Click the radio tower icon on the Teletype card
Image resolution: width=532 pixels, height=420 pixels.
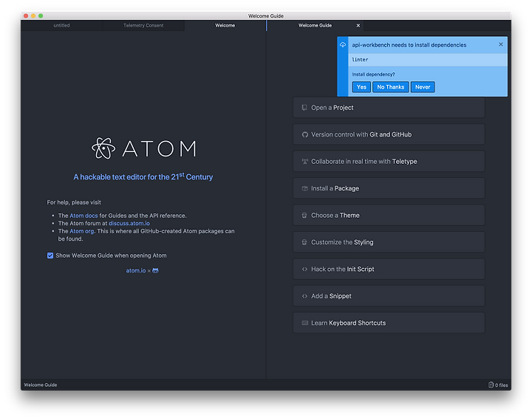(x=304, y=162)
